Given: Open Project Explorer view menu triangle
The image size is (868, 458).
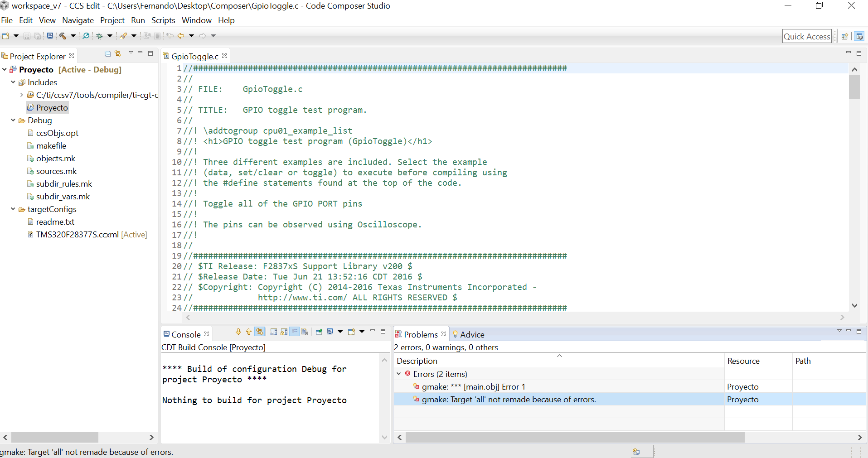Looking at the screenshot, I should (131, 53).
